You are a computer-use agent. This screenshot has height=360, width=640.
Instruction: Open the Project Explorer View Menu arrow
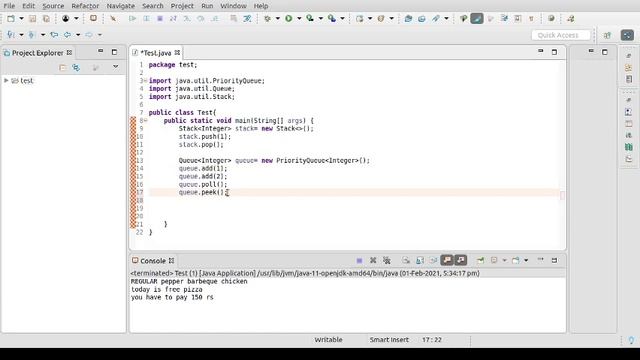pos(116,67)
